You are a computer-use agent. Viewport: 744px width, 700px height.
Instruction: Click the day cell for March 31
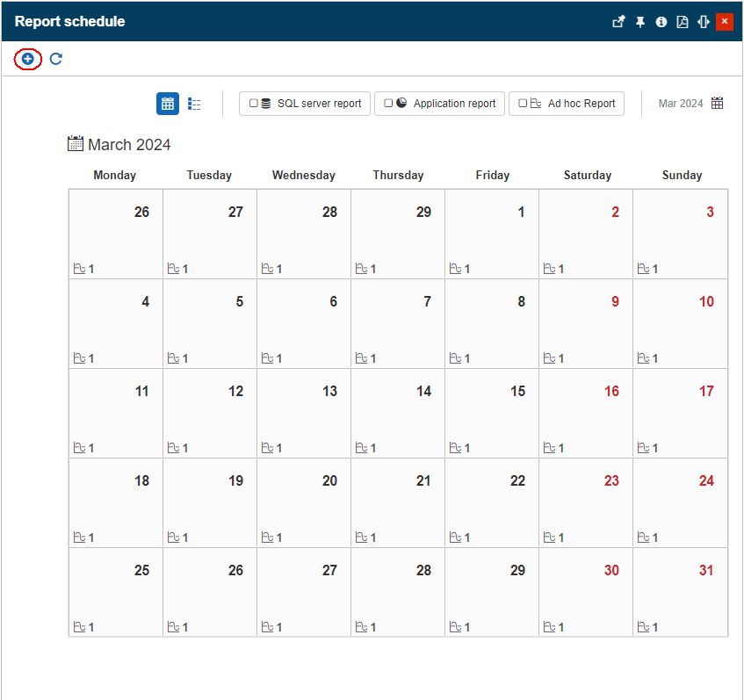[681, 592]
